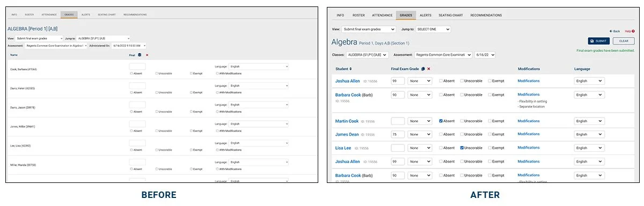The height and width of the screenshot is (206, 644).
Task: Open James Dean's None dropdown
Action: [420, 135]
